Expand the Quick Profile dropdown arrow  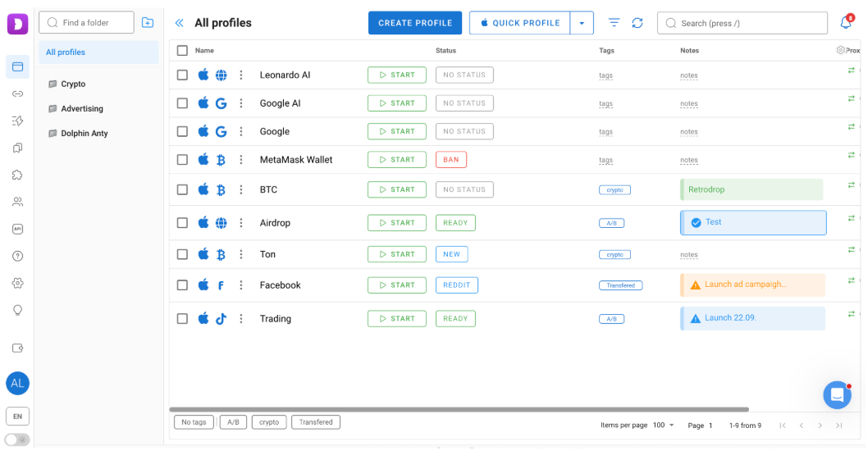click(582, 23)
